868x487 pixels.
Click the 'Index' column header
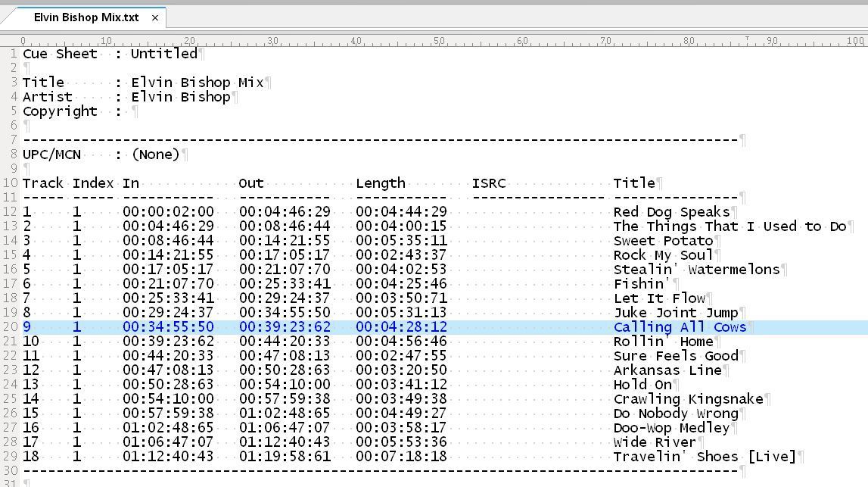coord(93,183)
